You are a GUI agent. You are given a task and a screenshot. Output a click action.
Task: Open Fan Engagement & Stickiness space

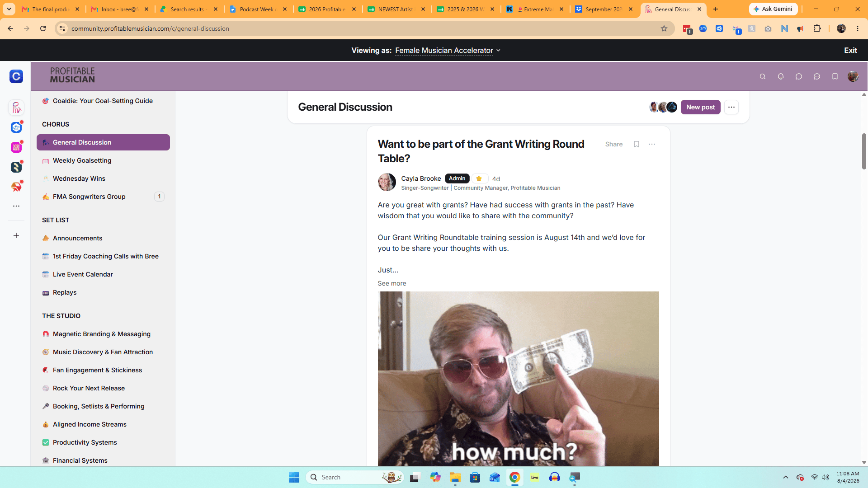103,370
